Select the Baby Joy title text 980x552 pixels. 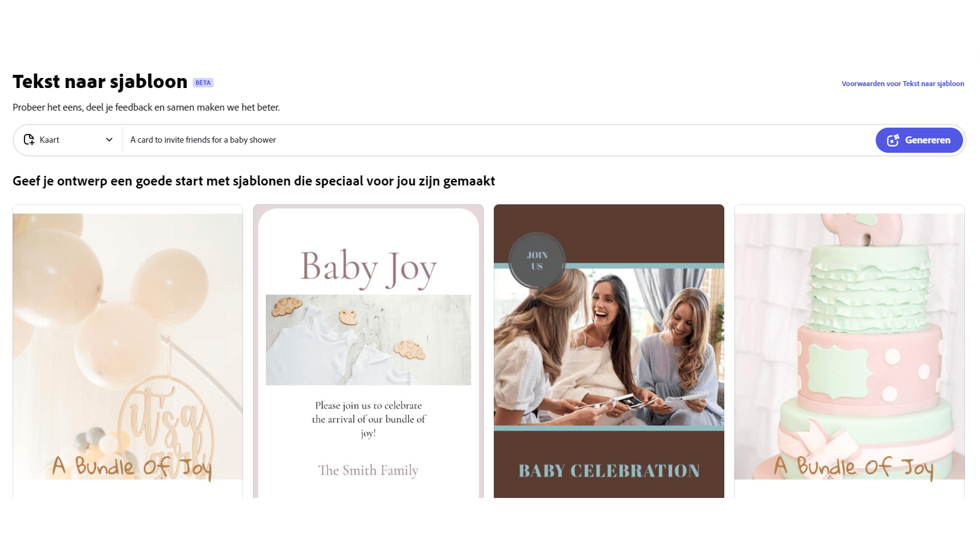(368, 268)
